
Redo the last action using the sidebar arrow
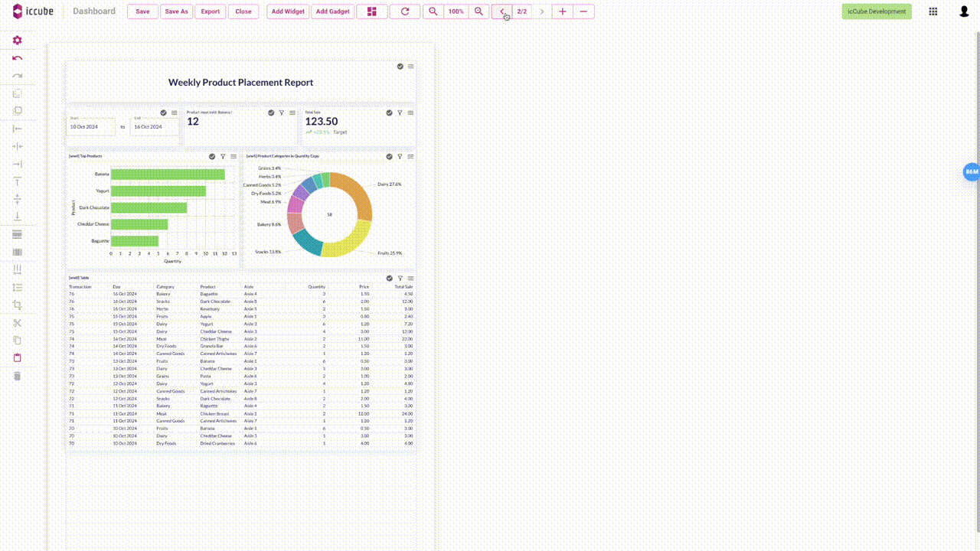(x=17, y=75)
